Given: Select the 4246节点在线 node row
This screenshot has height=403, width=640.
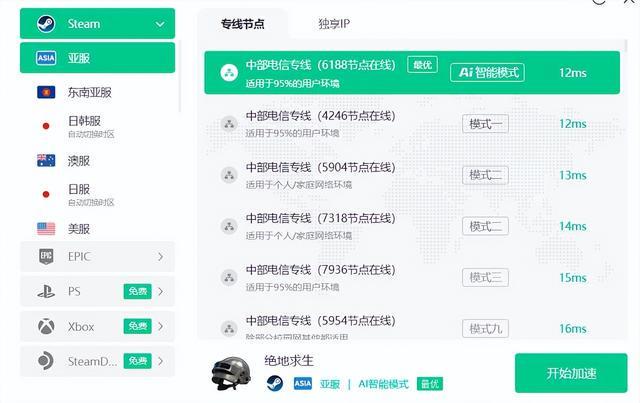Looking at the screenshot, I should pos(412,124).
